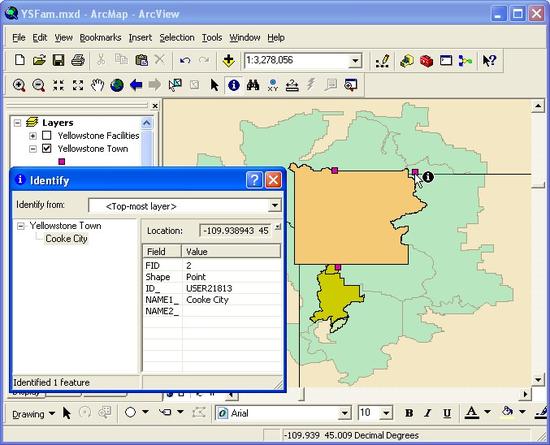Image resolution: width=550 pixels, height=445 pixels.
Task: Click the Full Extent globe icon
Action: [x=117, y=85]
